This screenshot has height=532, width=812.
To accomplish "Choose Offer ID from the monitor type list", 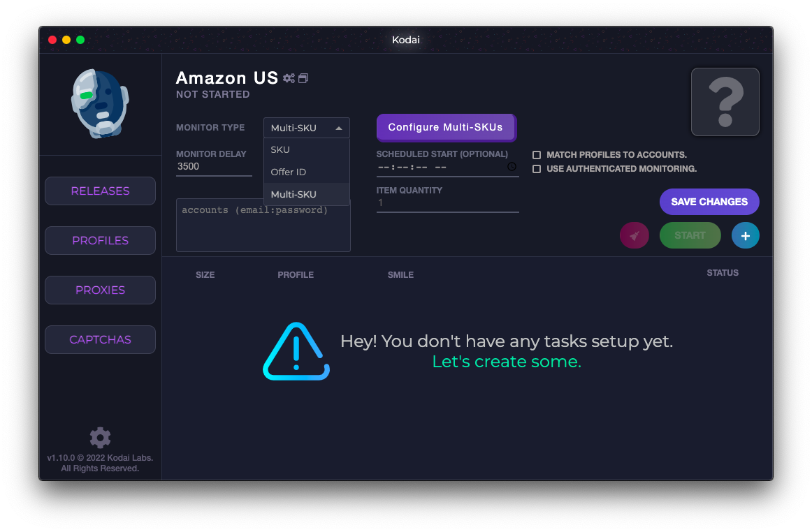I will click(x=307, y=172).
